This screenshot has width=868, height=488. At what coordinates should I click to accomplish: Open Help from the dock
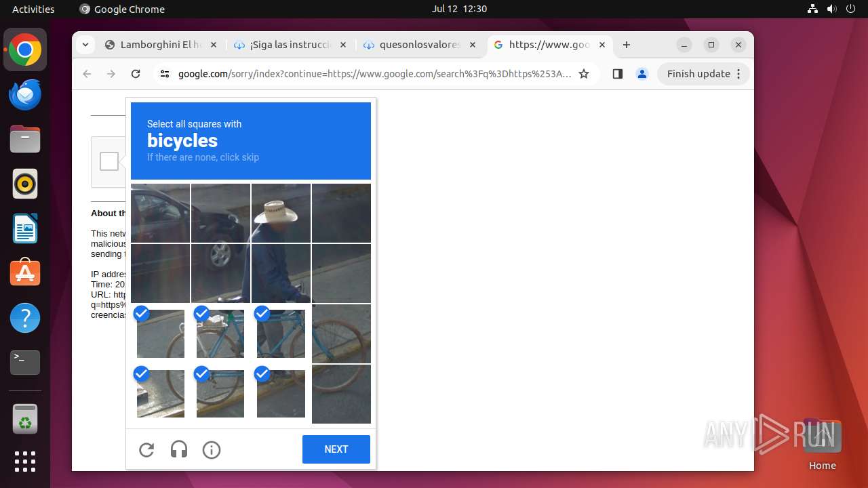(25, 318)
